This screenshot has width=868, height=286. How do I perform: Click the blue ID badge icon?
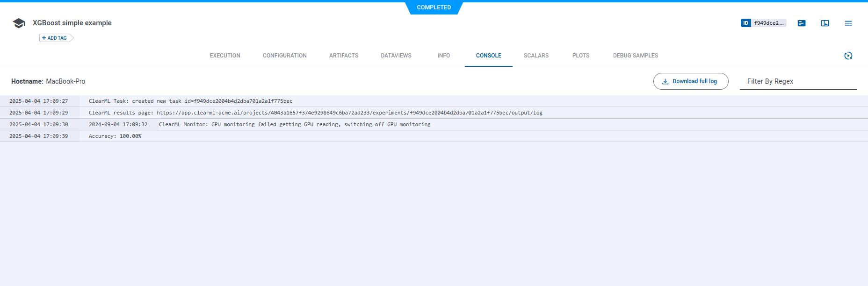pyautogui.click(x=745, y=23)
